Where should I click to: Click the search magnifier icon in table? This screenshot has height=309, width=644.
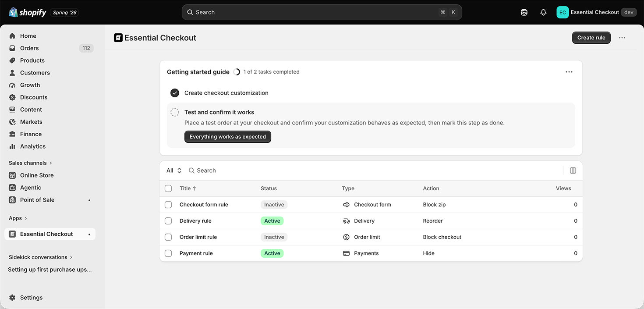[x=191, y=170]
